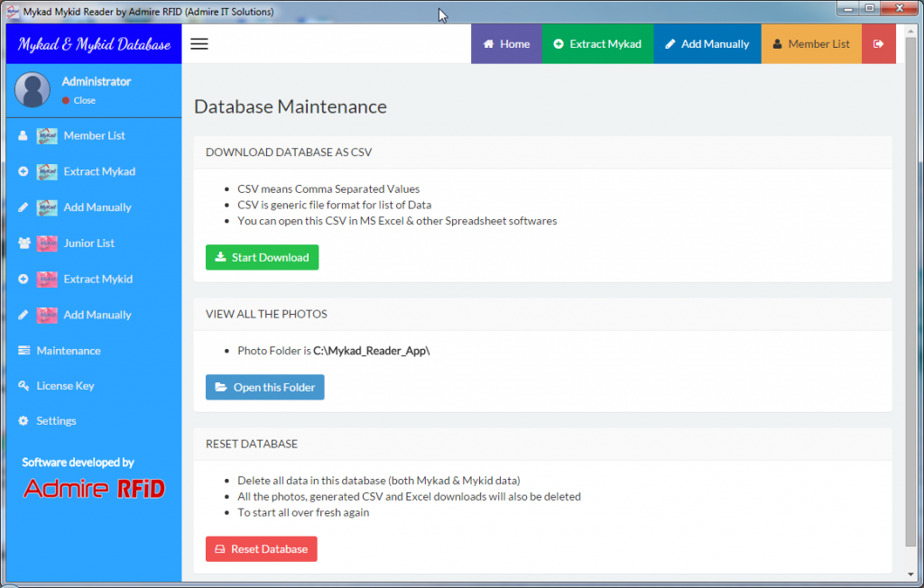Click the hamburger menu toggle icon
The width and height of the screenshot is (924, 588).
[x=199, y=44]
